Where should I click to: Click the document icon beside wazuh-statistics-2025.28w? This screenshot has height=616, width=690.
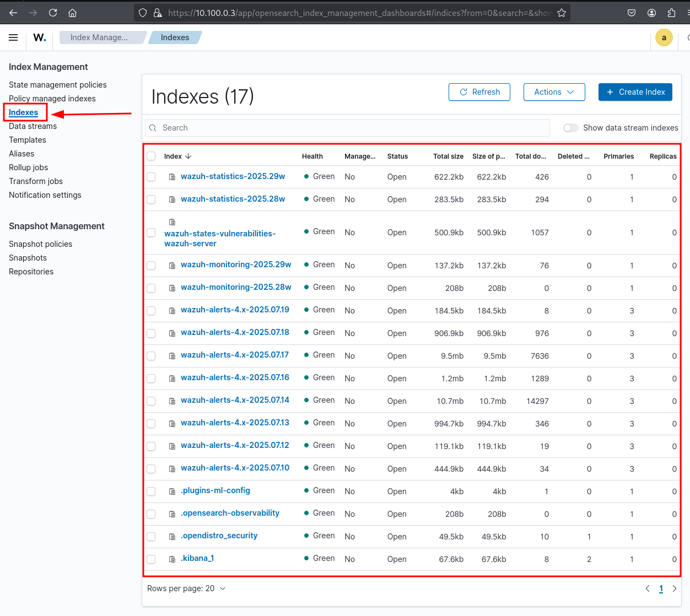(x=172, y=199)
